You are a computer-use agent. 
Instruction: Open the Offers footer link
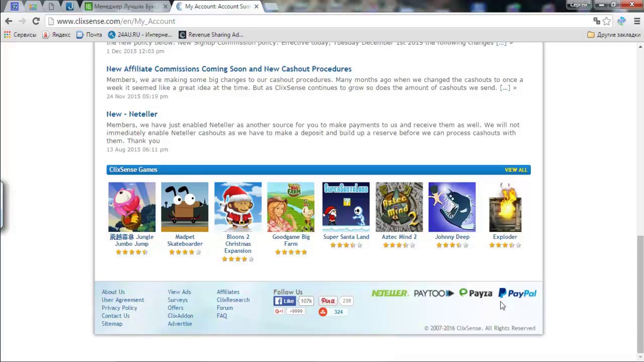coord(176,308)
